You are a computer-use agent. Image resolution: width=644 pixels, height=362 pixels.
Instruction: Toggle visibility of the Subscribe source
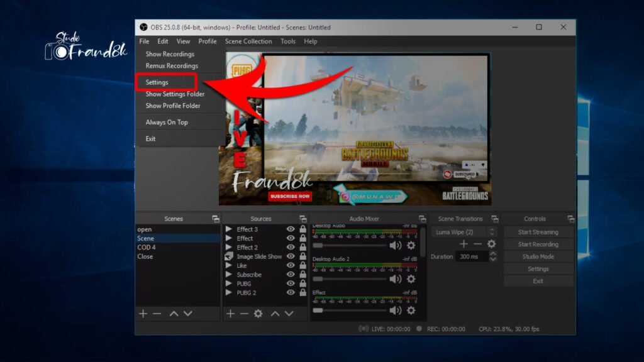click(x=291, y=275)
